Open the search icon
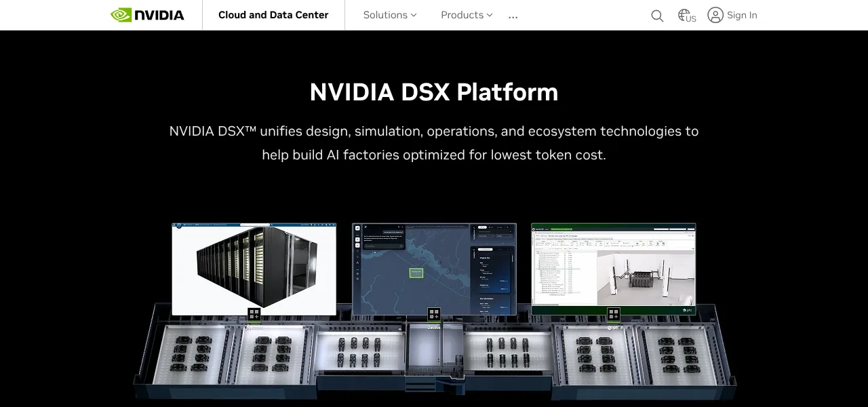 pos(657,16)
